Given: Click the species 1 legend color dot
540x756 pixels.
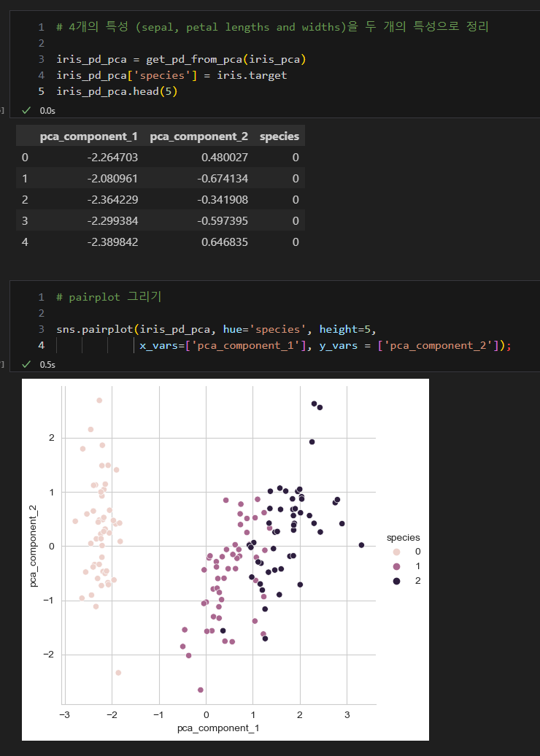Looking at the screenshot, I should pos(396,566).
